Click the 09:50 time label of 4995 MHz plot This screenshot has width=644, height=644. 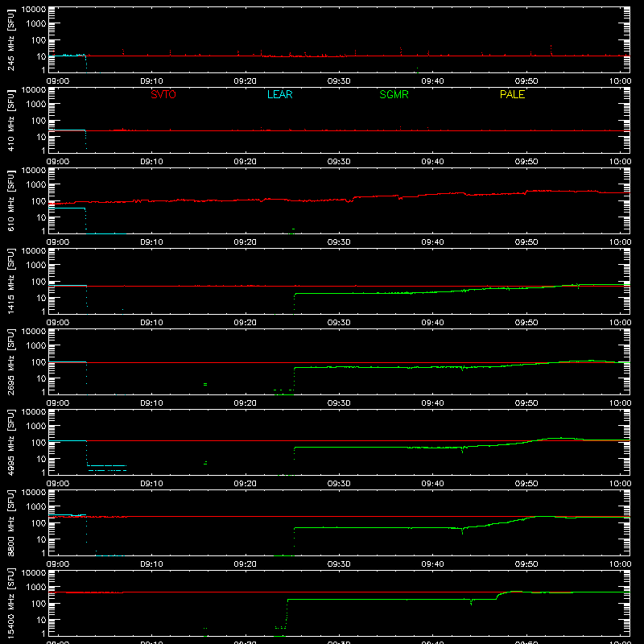(526, 484)
